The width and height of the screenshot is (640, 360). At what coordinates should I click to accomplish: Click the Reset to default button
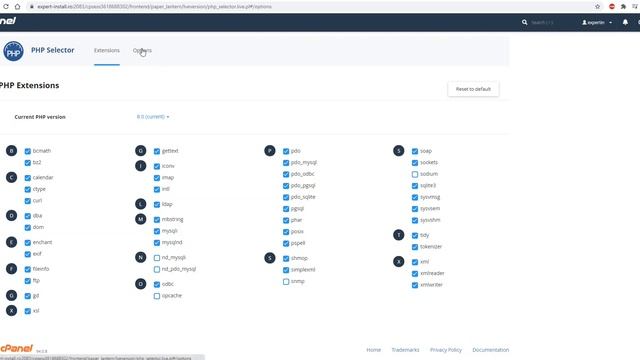tap(473, 89)
